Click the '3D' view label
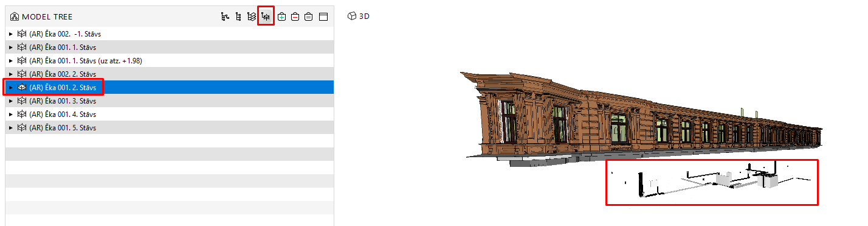Image resolution: width=868 pixels, height=226 pixels. coord(364,16)
